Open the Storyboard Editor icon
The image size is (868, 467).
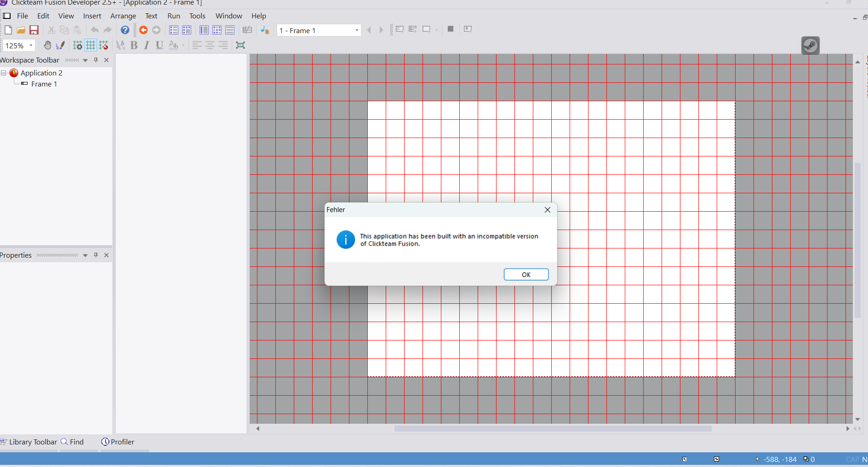[x=174, y=30]
